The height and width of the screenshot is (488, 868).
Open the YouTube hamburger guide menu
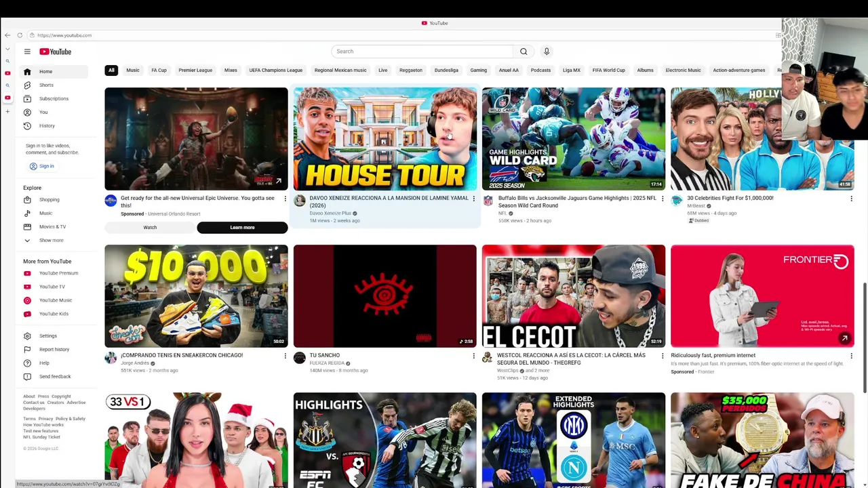click(27, 52)
